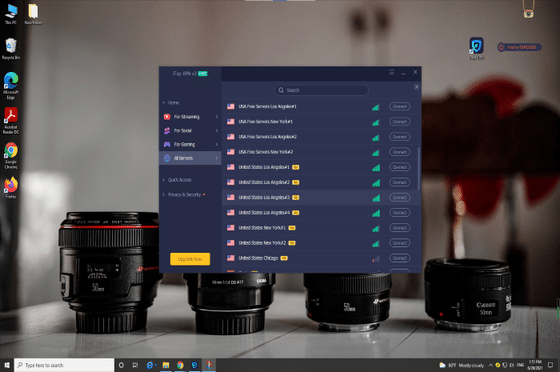This screenshot has height=372, width=560.
Task: Connect to United States Chicago server
Action: tap(399, 258)
